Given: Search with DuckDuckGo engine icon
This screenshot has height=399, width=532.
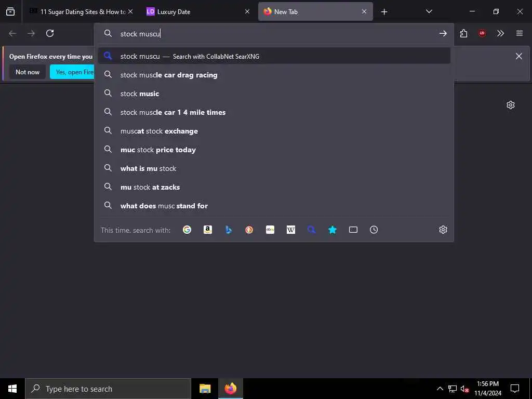Looking at the screenshot, I should (249, 230).
